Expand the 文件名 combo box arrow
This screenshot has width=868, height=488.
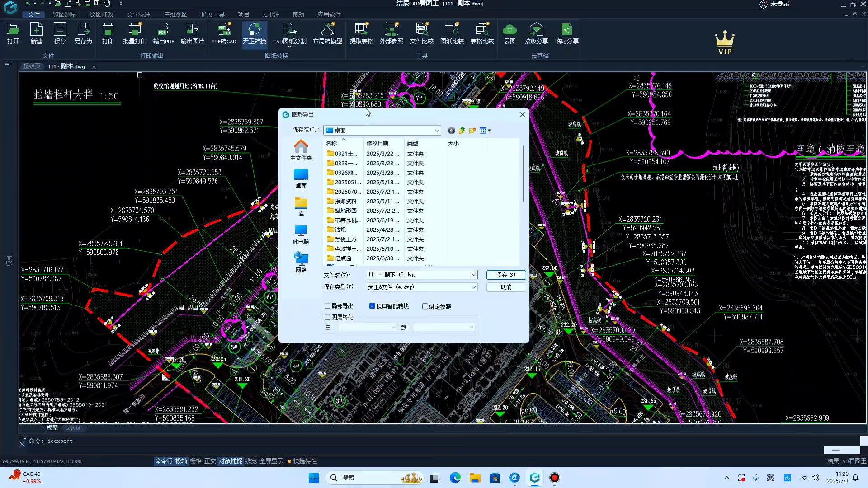click(473, 275)
